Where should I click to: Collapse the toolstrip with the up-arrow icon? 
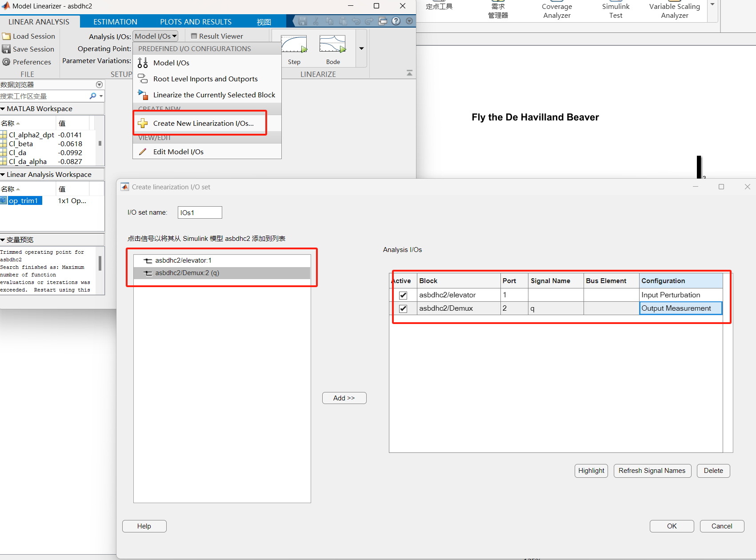coord(409,73)
